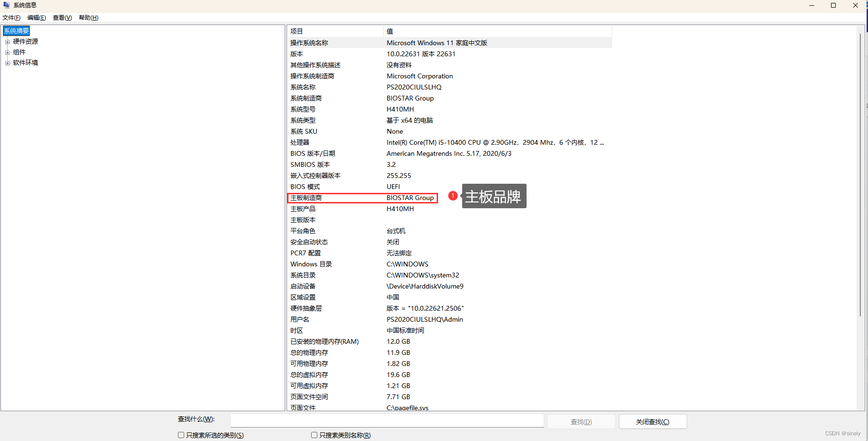
Task: Enable 只搜索所选的类别(S) checkbox
Action: point(181,435)
